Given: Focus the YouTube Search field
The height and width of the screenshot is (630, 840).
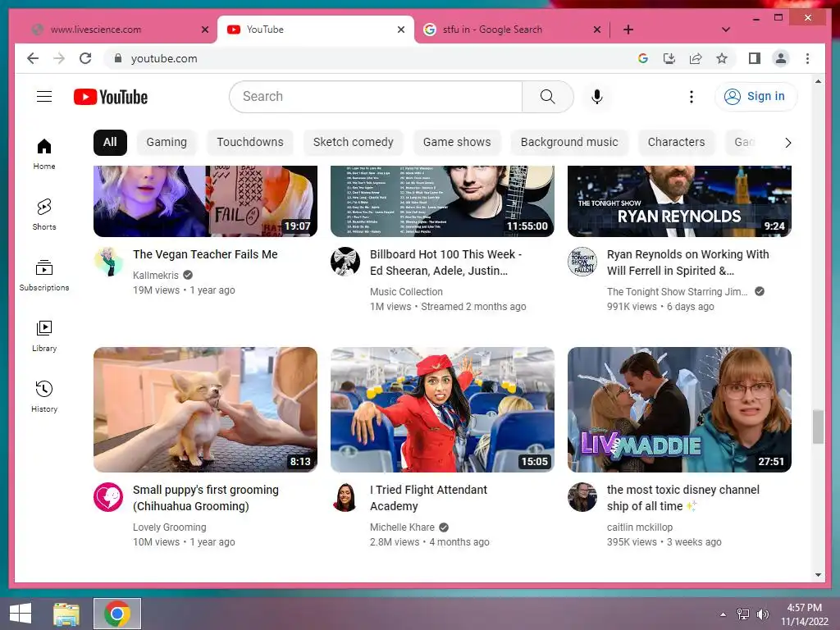Looking at the screenshot, I should (x=376, y=97).
